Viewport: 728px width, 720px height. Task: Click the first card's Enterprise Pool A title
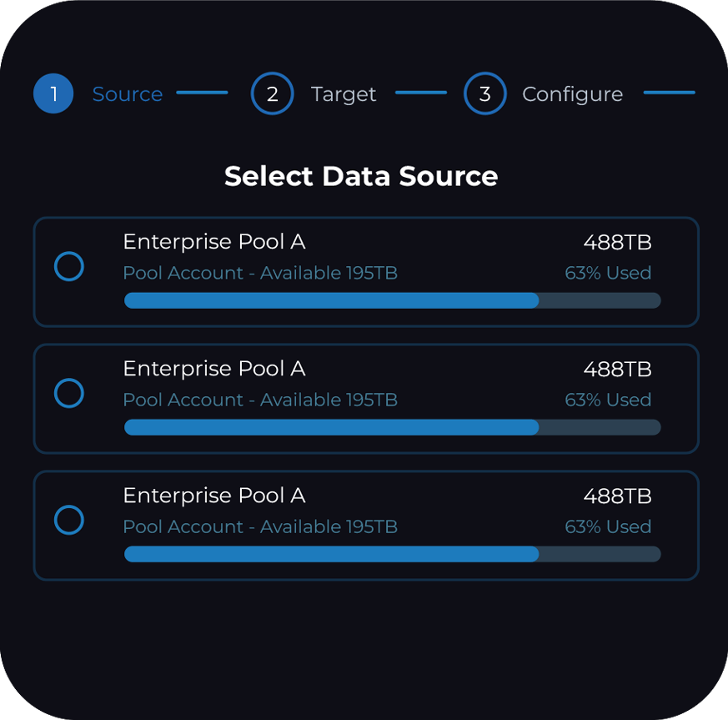pos(213,242)
